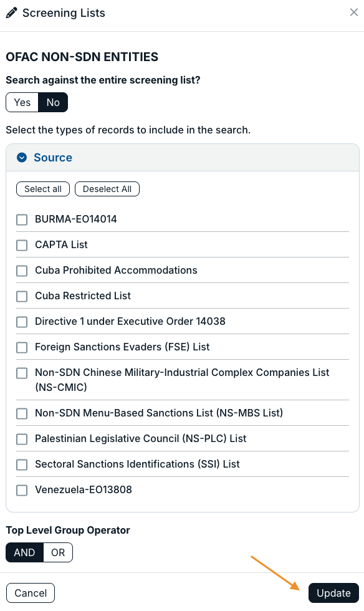The width and height of the screenshot is (364, 611).
Task: Collapse the Source section chevron icon
Action: click(22, 157)
